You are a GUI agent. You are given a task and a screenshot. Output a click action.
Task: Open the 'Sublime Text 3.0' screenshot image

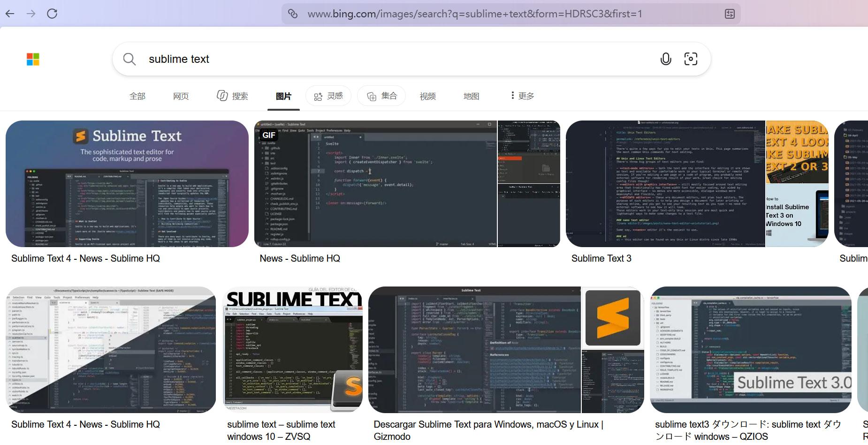[751, 350]
